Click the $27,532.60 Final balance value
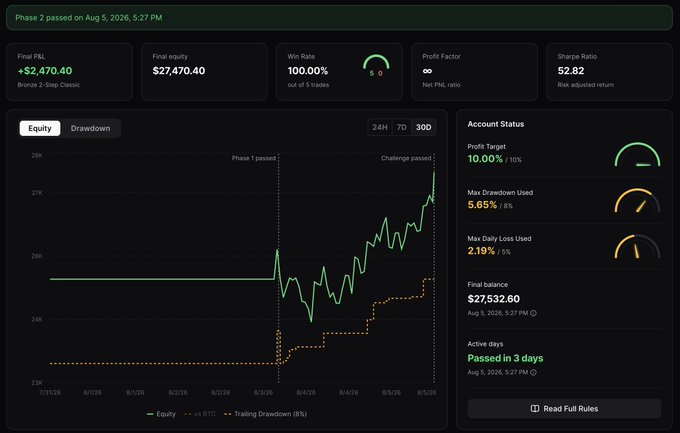This screenshot has width=680, height=433. coord(494,299)
